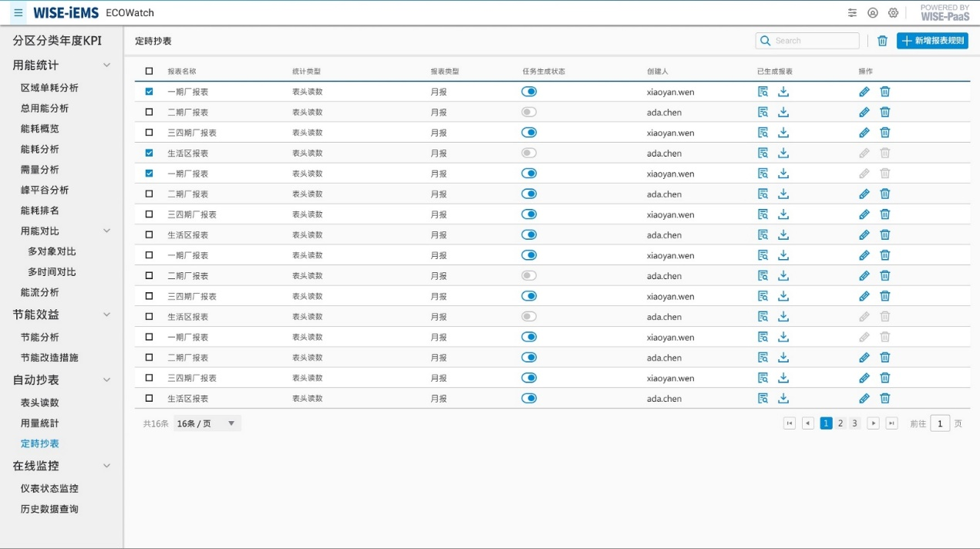Uncheck the checkbox of the first table row
Image resolution: width=980 pixels, height=549 pixels.
150,91
